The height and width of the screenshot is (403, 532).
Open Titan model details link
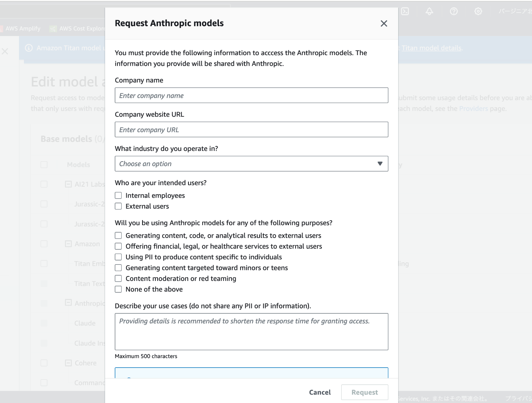click(x=432, y=48)
